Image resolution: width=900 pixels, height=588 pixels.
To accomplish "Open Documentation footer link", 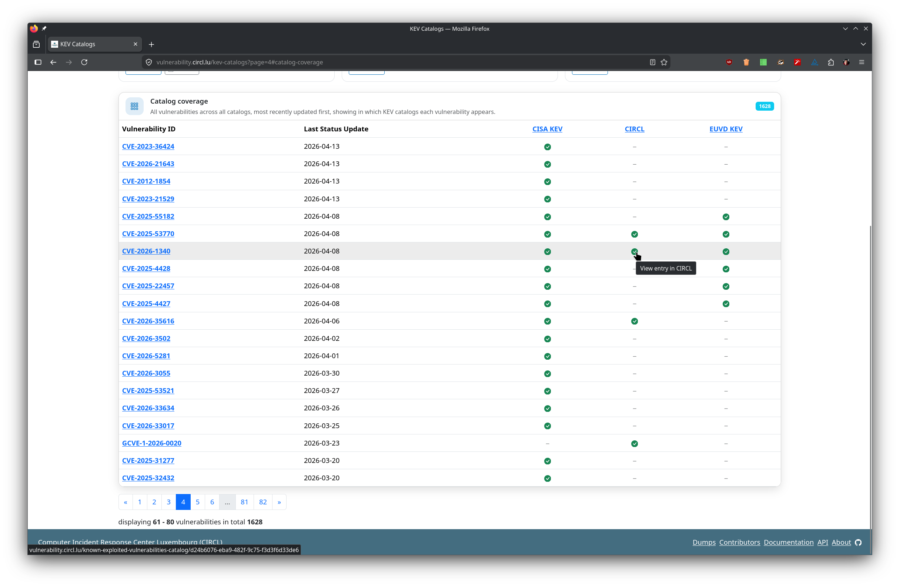I will (x=789, y=542).
